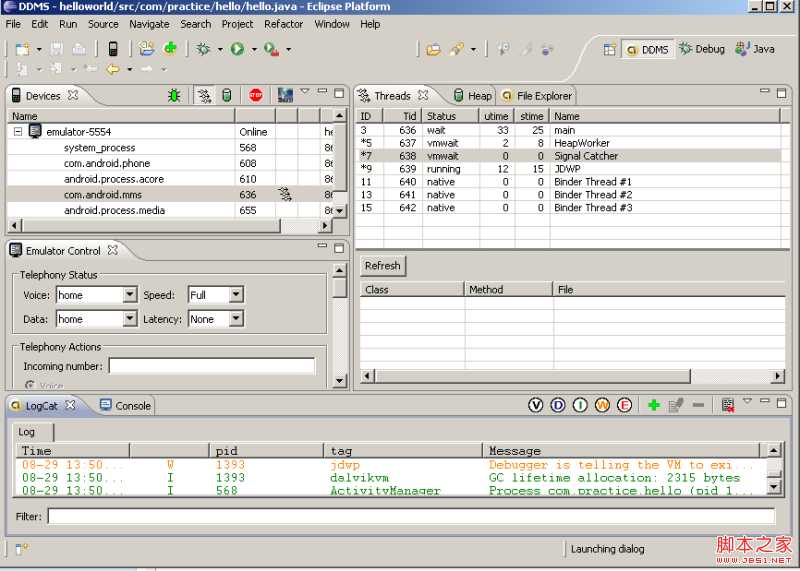This screenshot has width=800, height=571.
Task: Click the green Run button in toolbar
Action: 237,48
